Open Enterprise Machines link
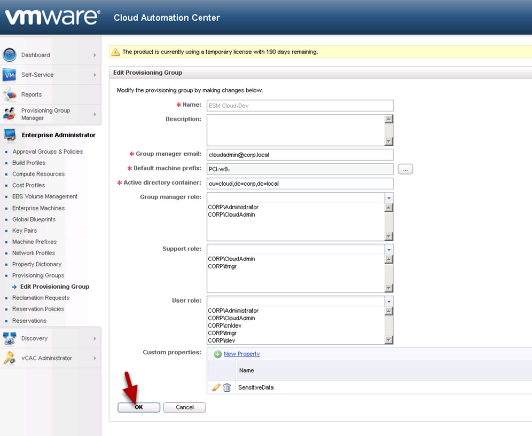Viewport: 532px width, 436px height. tap(38, 208)
